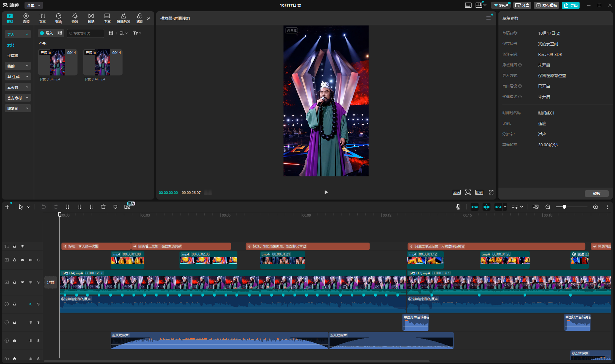Start voice recording with the microphone icon

[458, 207]
